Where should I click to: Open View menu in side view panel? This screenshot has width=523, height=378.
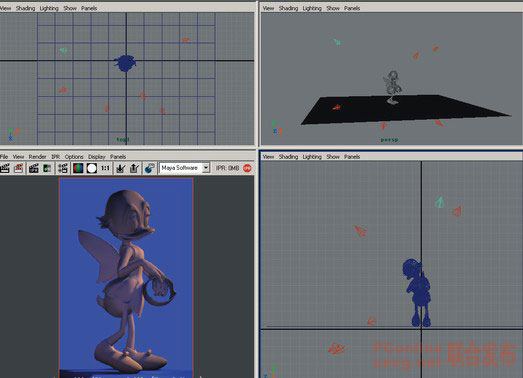pos(269,156)
